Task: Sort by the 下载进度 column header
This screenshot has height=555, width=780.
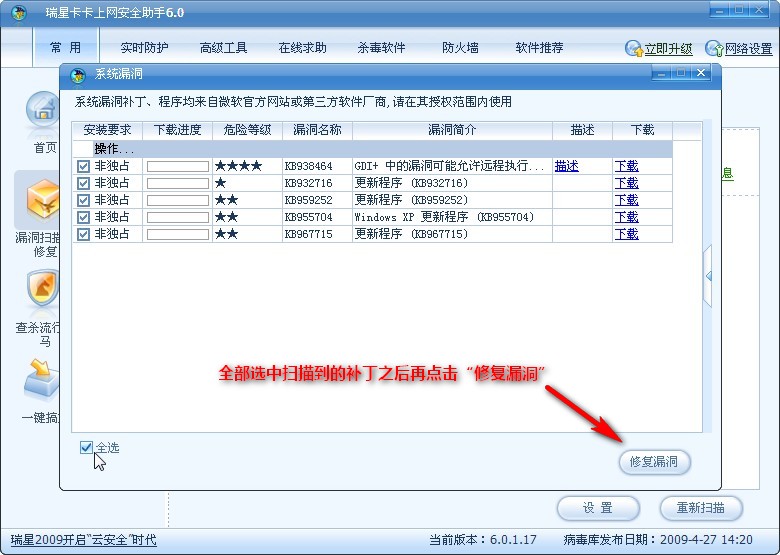Action: coord(178,130)
